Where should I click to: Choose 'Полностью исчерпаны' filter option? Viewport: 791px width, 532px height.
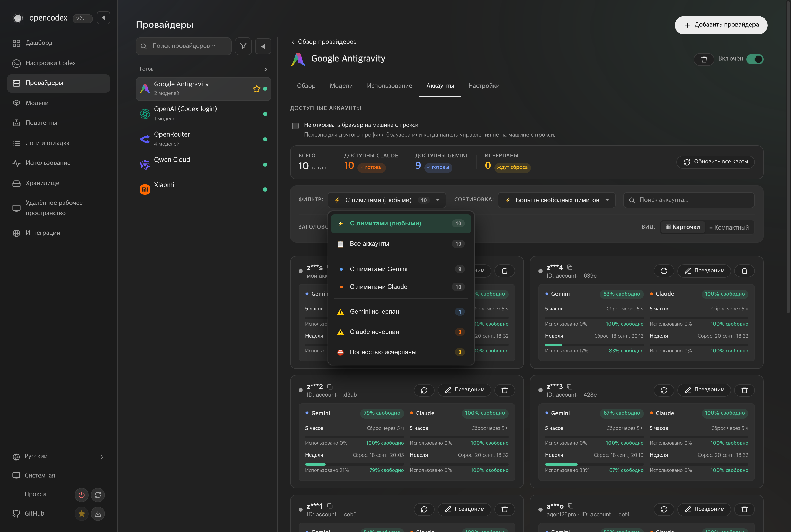(x=401, y=352)
